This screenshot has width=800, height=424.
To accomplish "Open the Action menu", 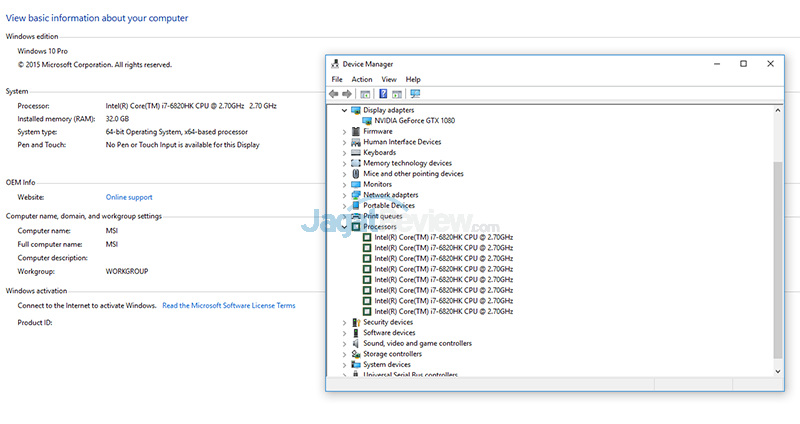I will pyautogui.click(x=362, y=79).
